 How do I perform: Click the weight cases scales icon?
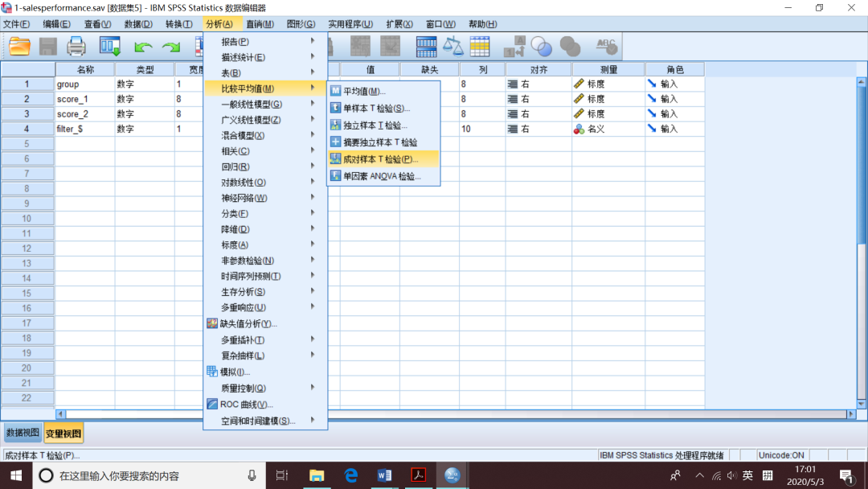click(452, 47)
